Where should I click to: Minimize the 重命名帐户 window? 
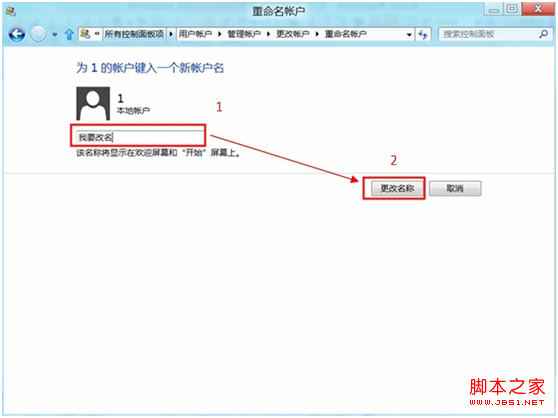494,9
